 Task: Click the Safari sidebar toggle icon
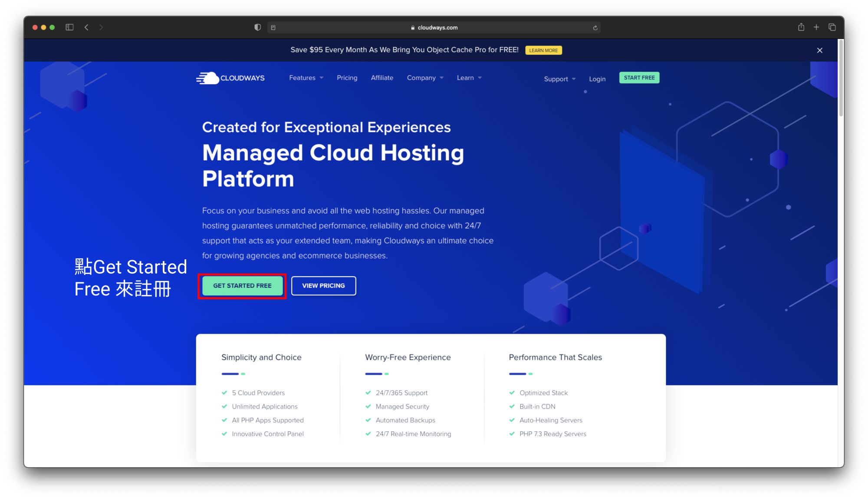tap(69, 27)
